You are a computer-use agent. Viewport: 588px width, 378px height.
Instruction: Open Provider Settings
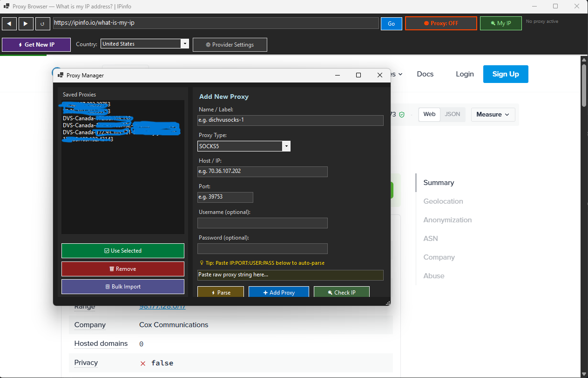pos(230,45)
